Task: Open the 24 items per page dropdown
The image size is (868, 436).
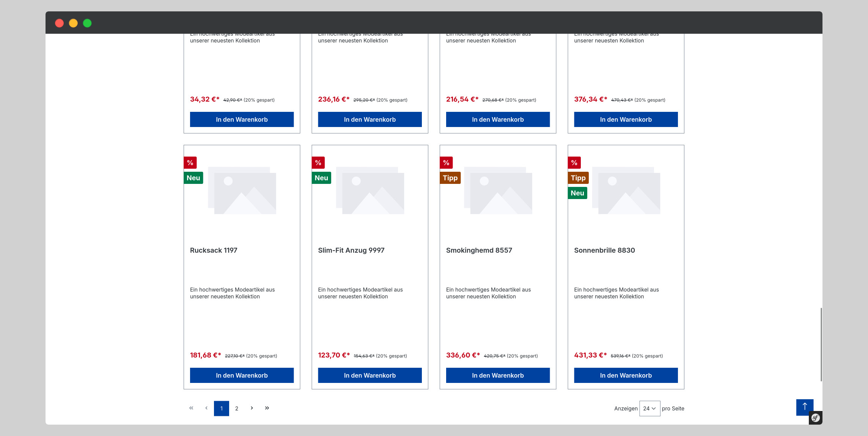Action: 649,408
